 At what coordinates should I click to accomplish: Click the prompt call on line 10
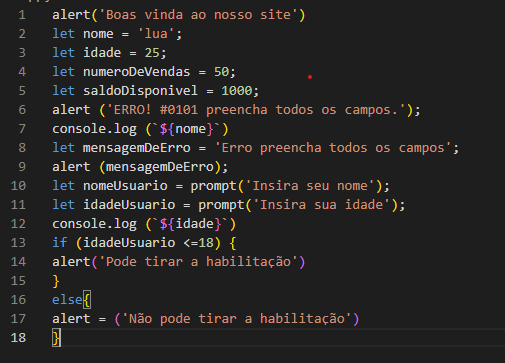pyautogui.click(x=213, y=186)
